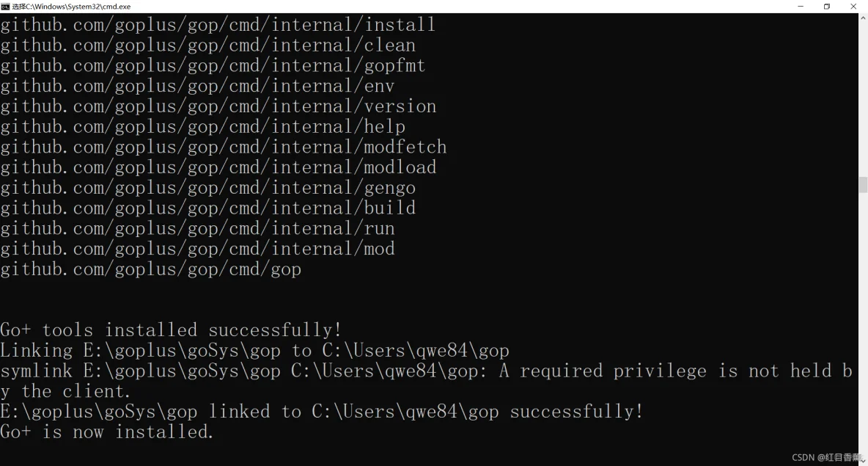
Task: Click the line ending in internal/version
Action: (x=218, y=106)
